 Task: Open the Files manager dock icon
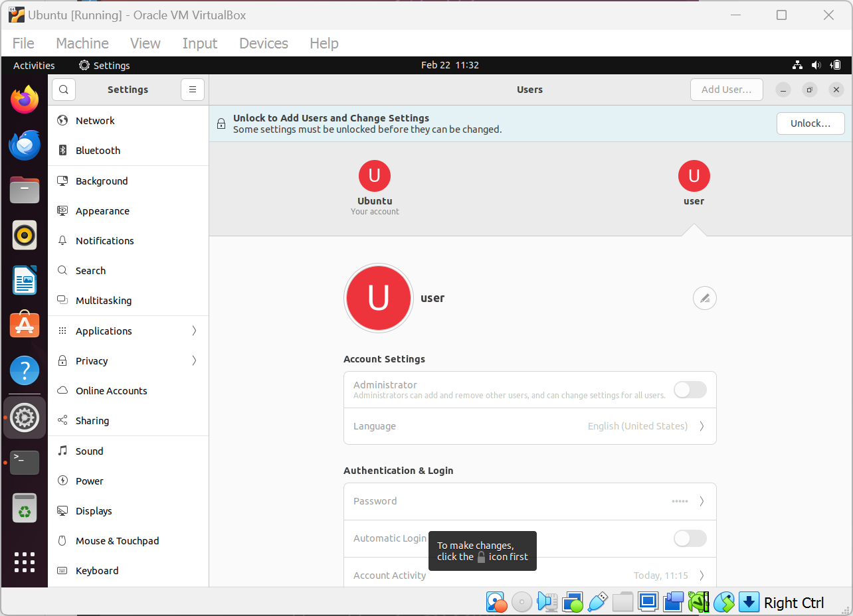coord(25,190)
